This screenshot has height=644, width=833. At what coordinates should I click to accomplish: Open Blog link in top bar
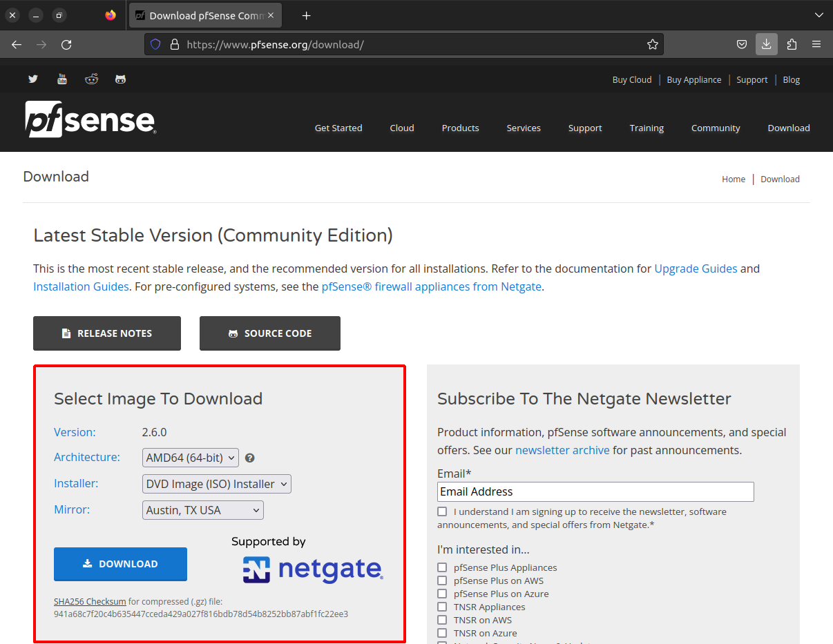coord(792,79)
